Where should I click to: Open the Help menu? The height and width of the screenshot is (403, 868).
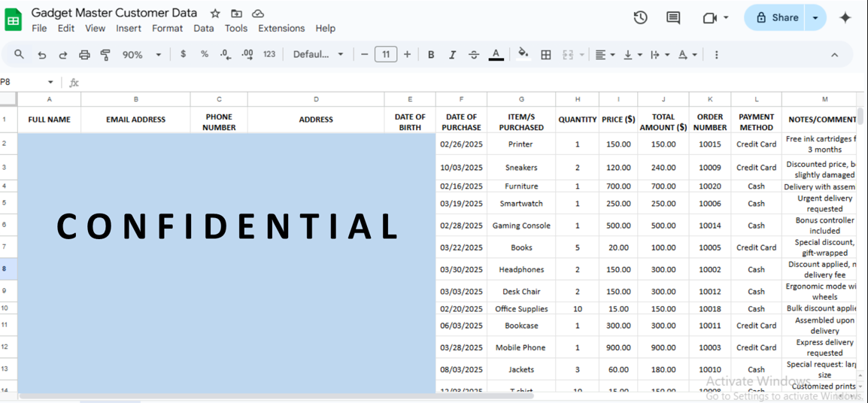326,29
